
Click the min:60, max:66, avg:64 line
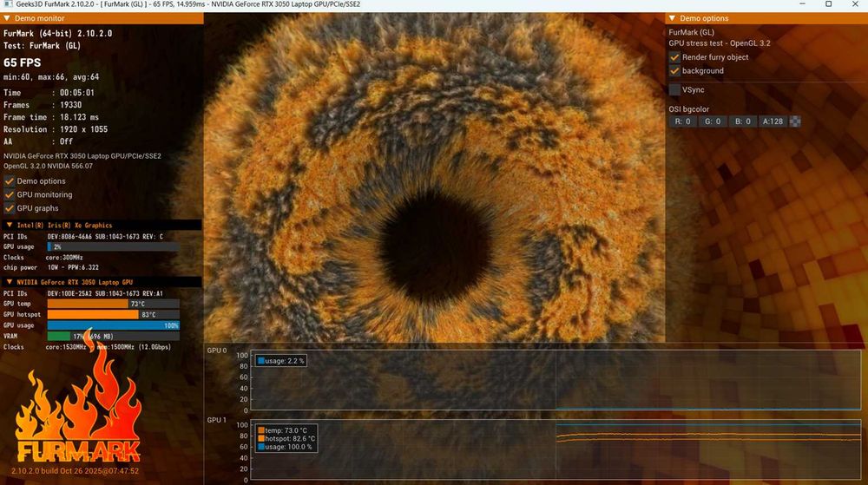click(51, 77)
